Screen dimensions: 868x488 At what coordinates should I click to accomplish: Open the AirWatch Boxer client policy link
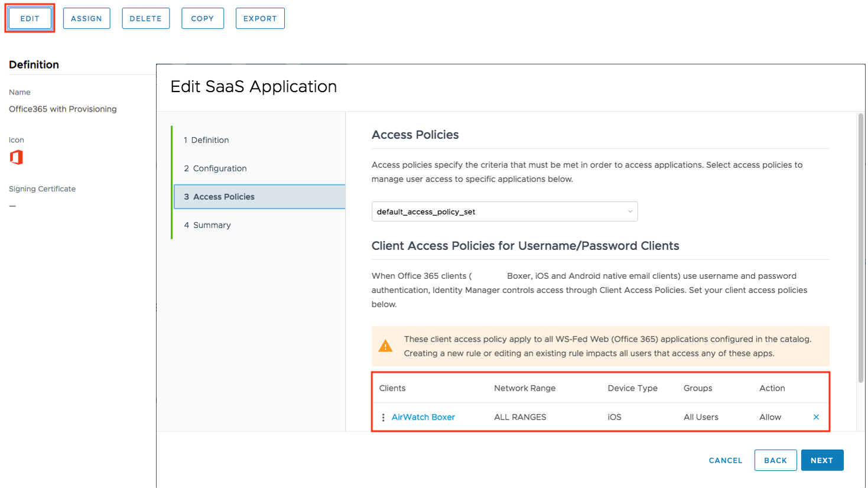423,417
